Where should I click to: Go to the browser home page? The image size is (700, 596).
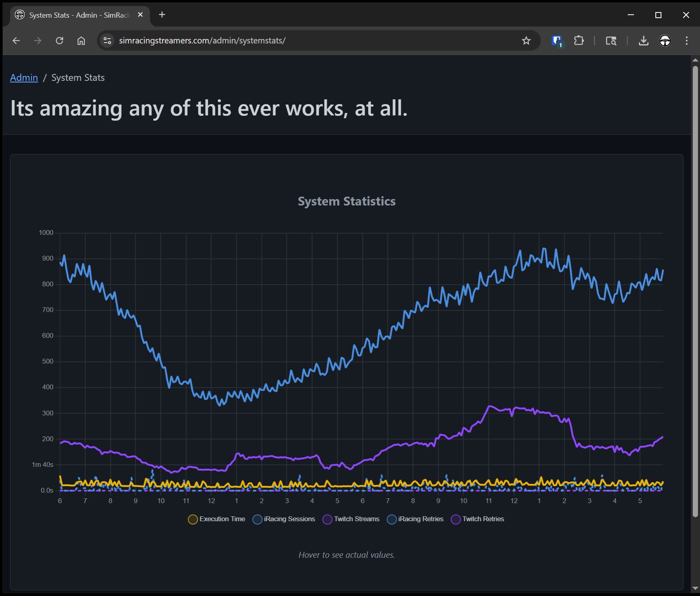pos(81,41)
